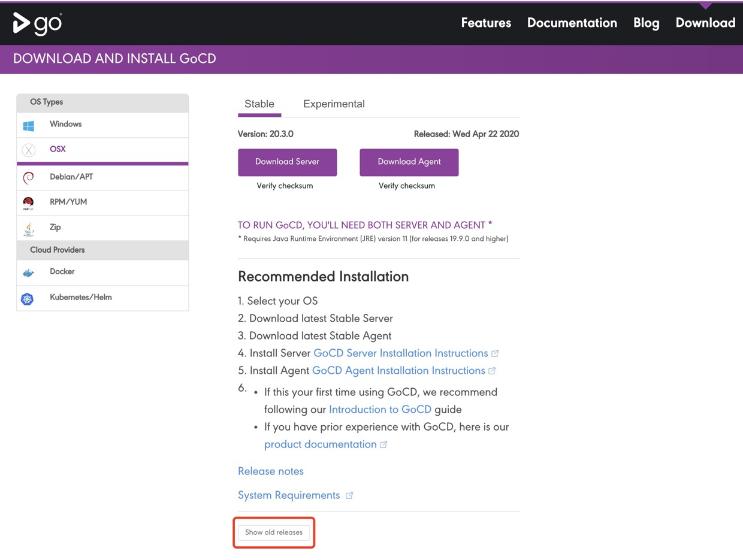The height and width of the screenshot is (560, 743).
Task: Click the OSX circle icon
Action: pyautogui.click(x=28, y=150)
